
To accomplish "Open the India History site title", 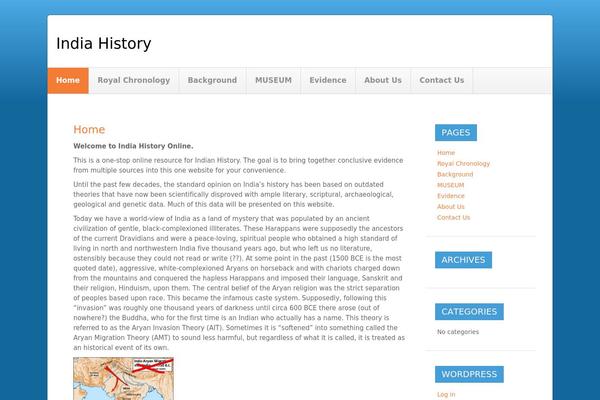I will click(x=104, y=43).
